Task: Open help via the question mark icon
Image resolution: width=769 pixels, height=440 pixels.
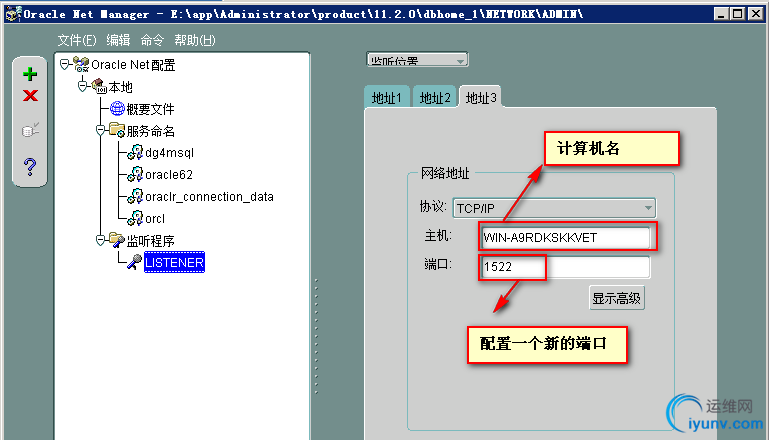Action: (x=30, y=167)
